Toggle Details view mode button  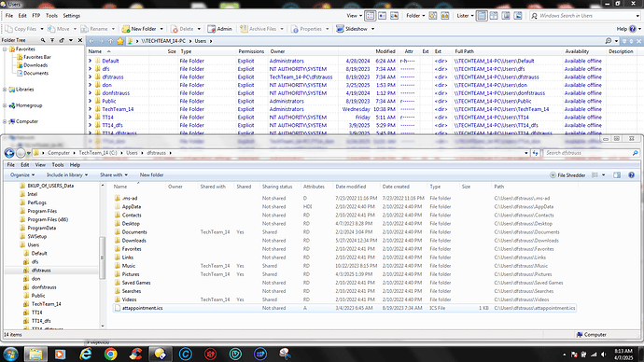click(370, 16)
